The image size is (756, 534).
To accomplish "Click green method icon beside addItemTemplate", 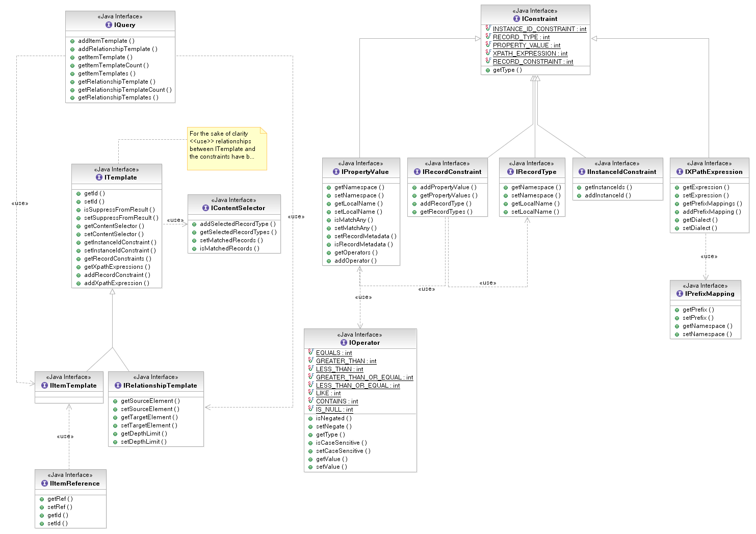I will [72, 41].
